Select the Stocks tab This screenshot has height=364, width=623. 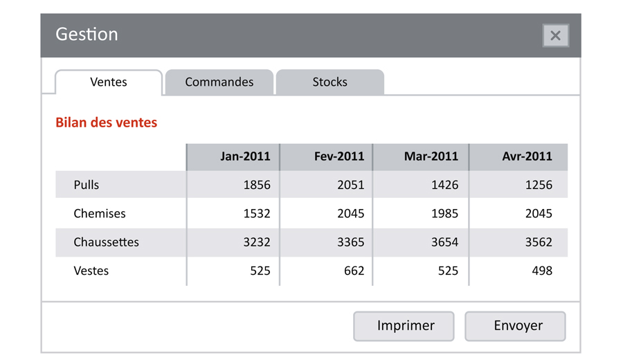329,82
